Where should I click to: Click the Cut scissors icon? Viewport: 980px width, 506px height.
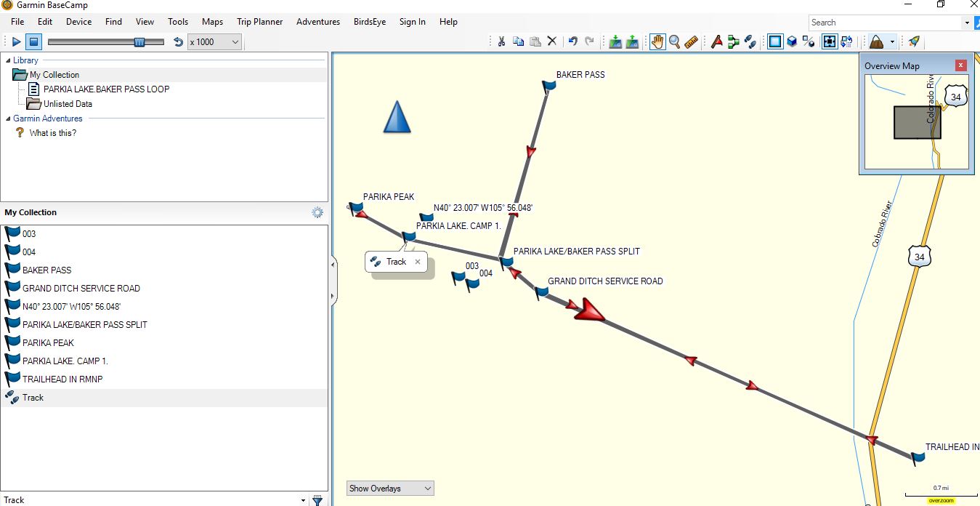[501, 42]
